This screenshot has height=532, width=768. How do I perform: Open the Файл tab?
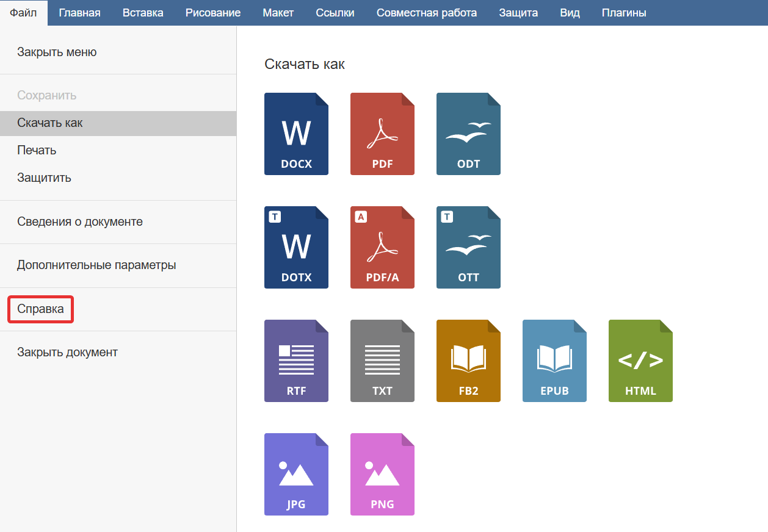(24, 13)
